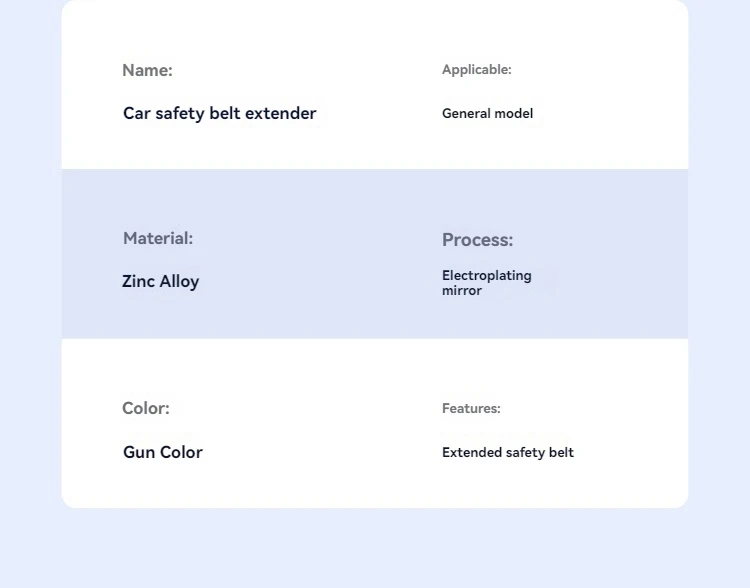
Task: Click the word 'mirror' under Process
Action: click(x=462, y=290)
